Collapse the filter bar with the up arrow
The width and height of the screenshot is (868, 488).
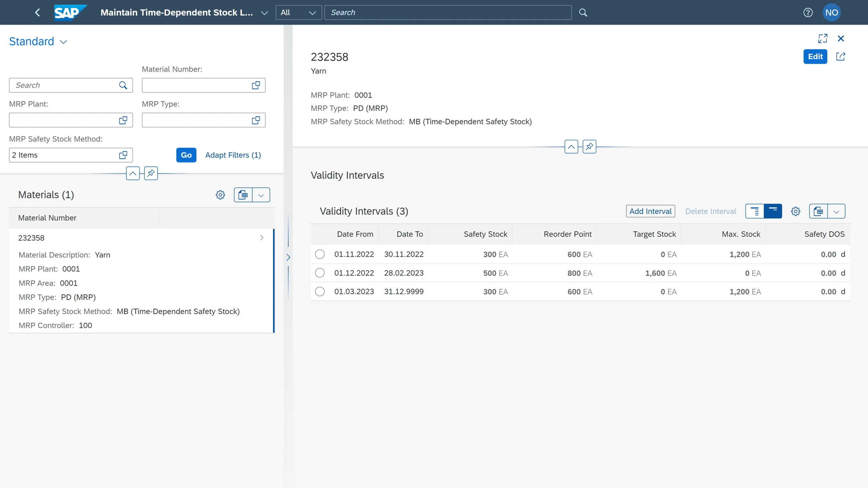pos(133,173)
